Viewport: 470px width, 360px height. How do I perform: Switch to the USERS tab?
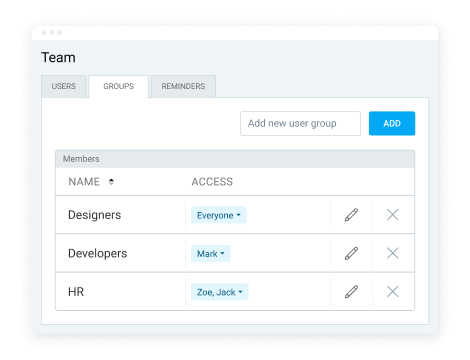pos(64,86)
